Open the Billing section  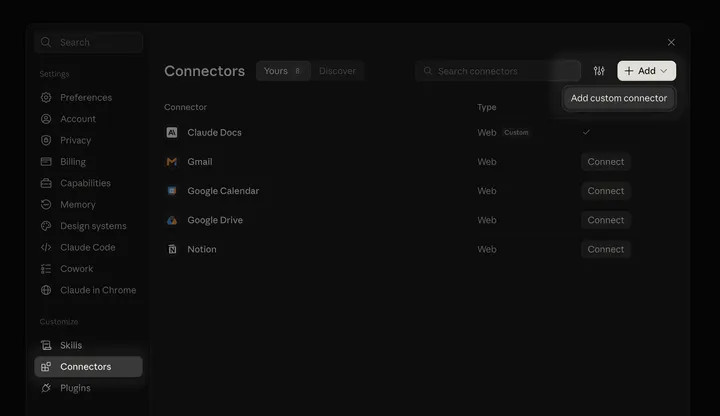[88, 162]
